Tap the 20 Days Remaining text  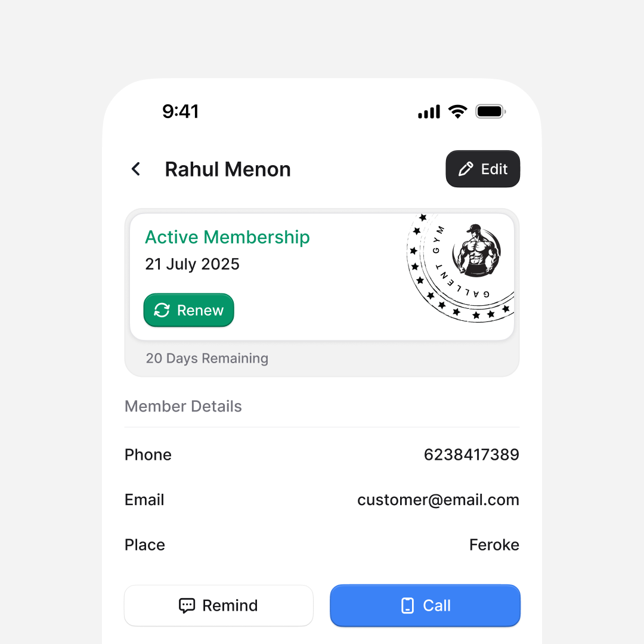click(207, 358)
